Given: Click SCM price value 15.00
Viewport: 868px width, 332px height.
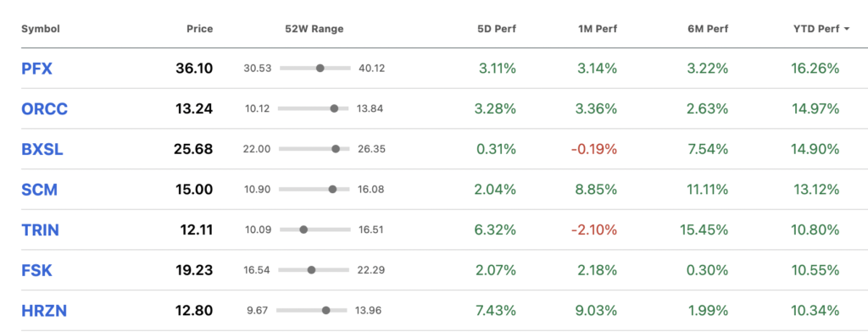Looking at the screenshot, I should click(x=194, y=190).
